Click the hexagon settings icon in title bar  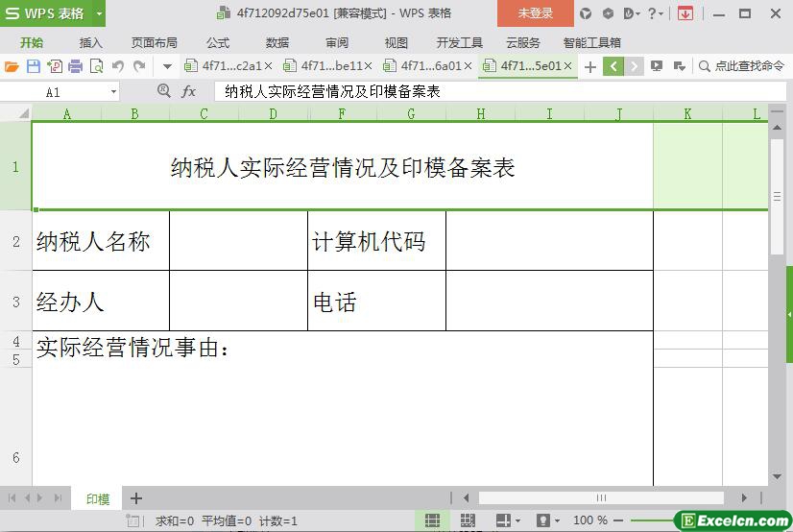click(608, 13)
